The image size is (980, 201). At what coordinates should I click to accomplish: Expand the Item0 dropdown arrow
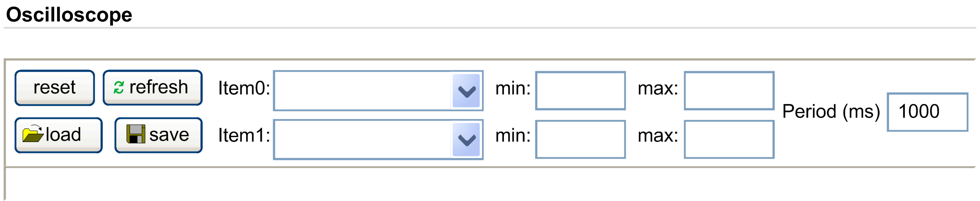pos(466,91)
